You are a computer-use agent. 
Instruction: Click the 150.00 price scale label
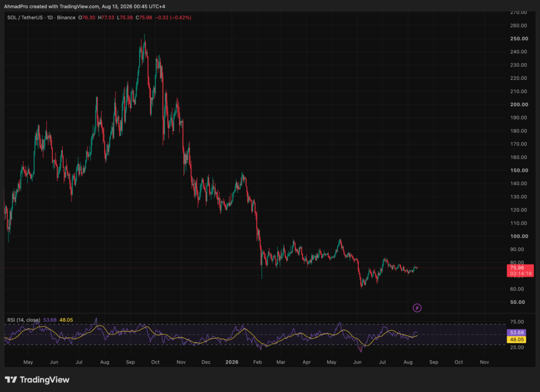(x=519, y=170)
